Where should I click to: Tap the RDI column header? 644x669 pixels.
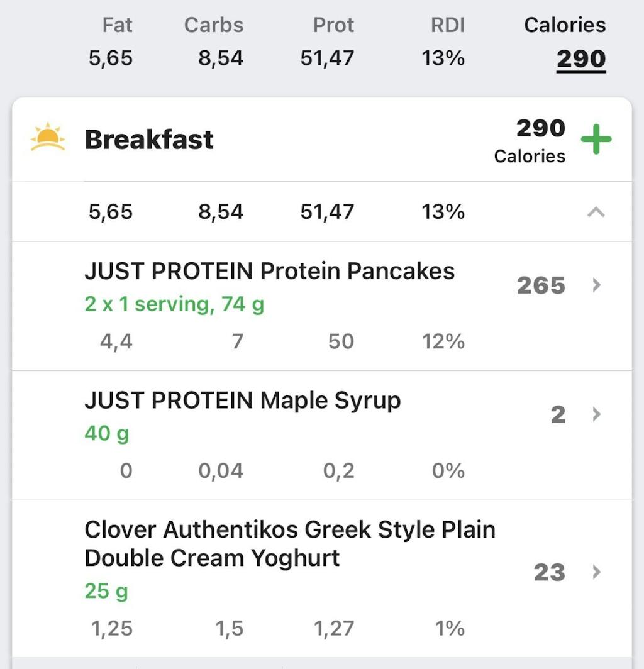click(447, 25)
